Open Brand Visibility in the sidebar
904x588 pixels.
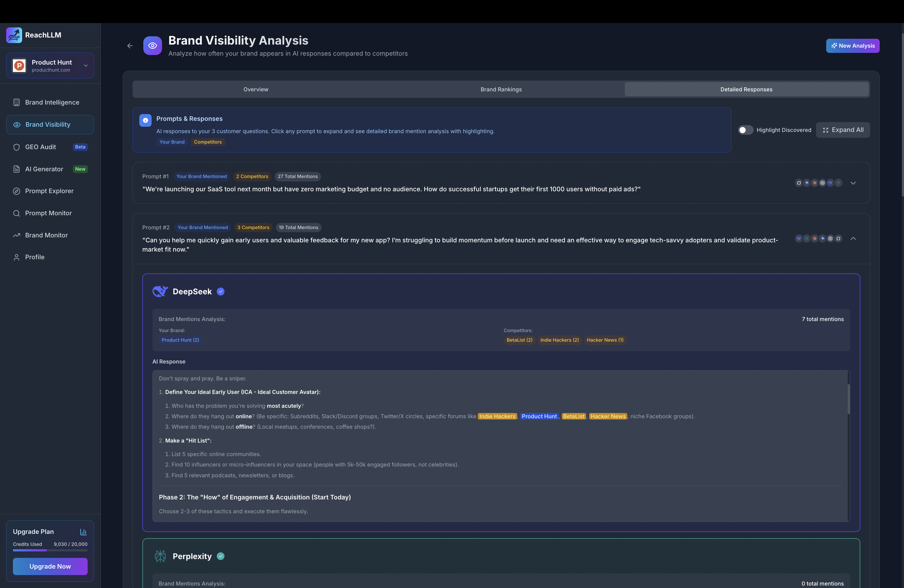(x=50, y=125)
